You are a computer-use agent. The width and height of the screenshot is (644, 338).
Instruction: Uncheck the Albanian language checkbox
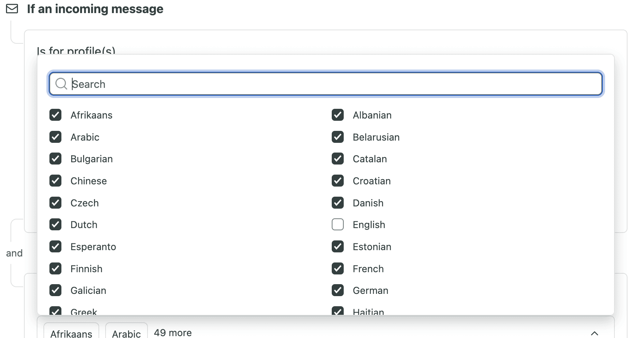pos(338,115)
